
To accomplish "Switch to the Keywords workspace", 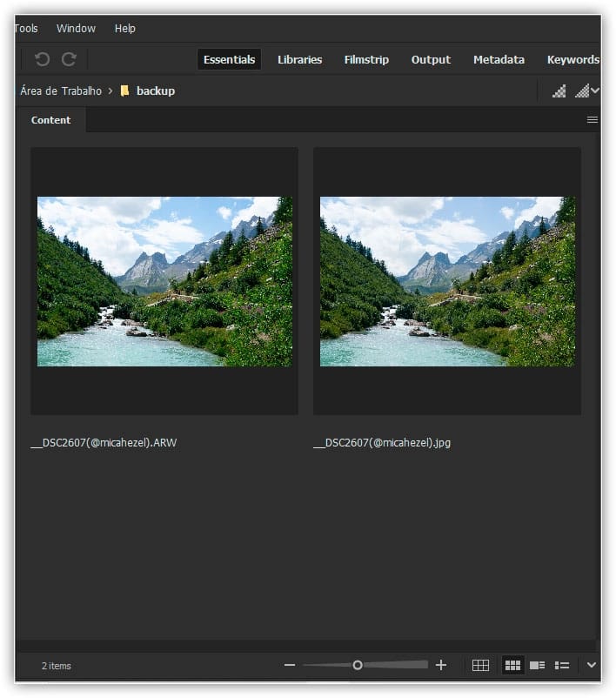I will [x=573, y=60].
